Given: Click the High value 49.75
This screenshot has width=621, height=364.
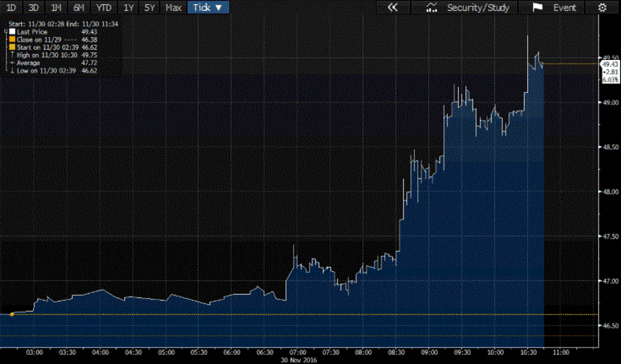Looking at the screenshot, I should (x=89, y=55).
